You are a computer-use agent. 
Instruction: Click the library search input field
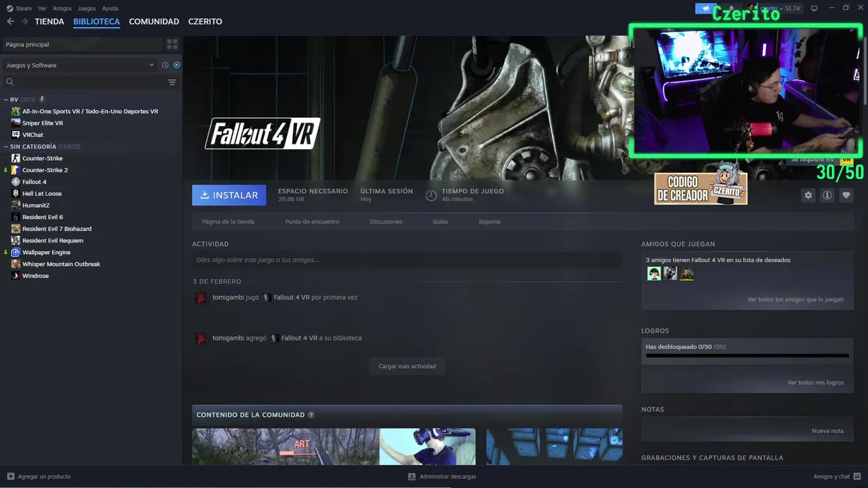[90, 82]
